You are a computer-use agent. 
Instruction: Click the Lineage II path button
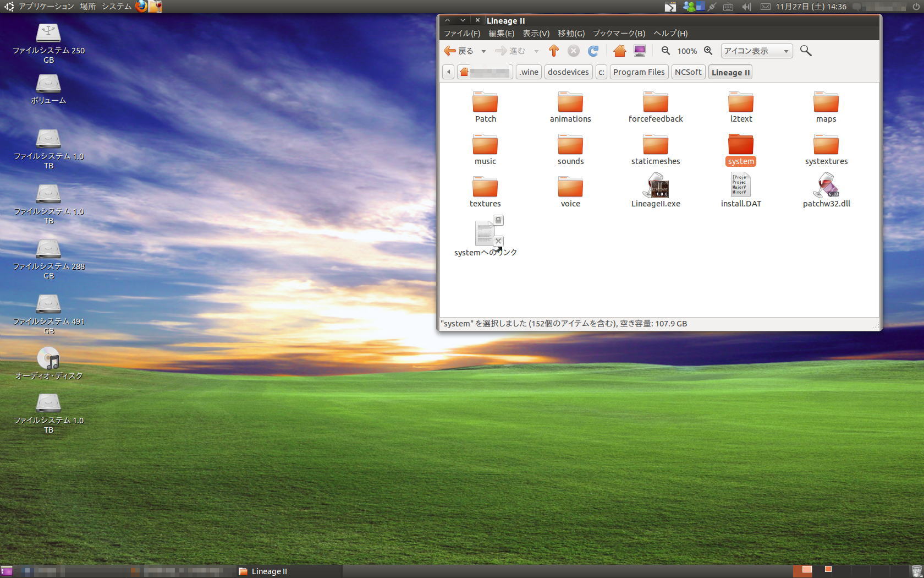coord(730,72)
